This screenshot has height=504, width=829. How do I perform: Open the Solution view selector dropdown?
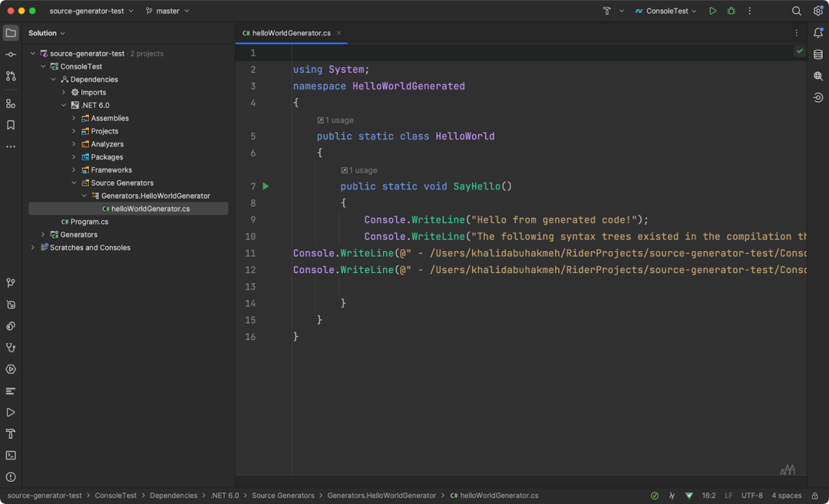pyautogui.click(x=47, y=33)
